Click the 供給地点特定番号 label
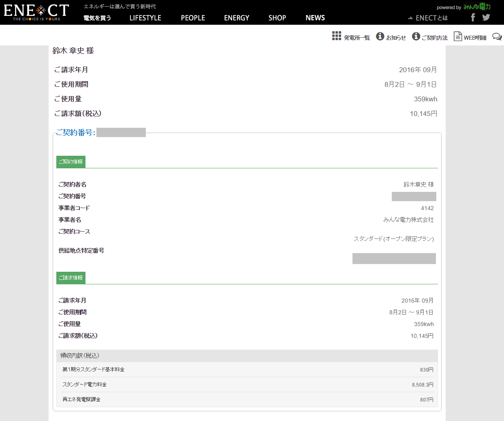Screen dimensions: 504x421 [81, 251]
